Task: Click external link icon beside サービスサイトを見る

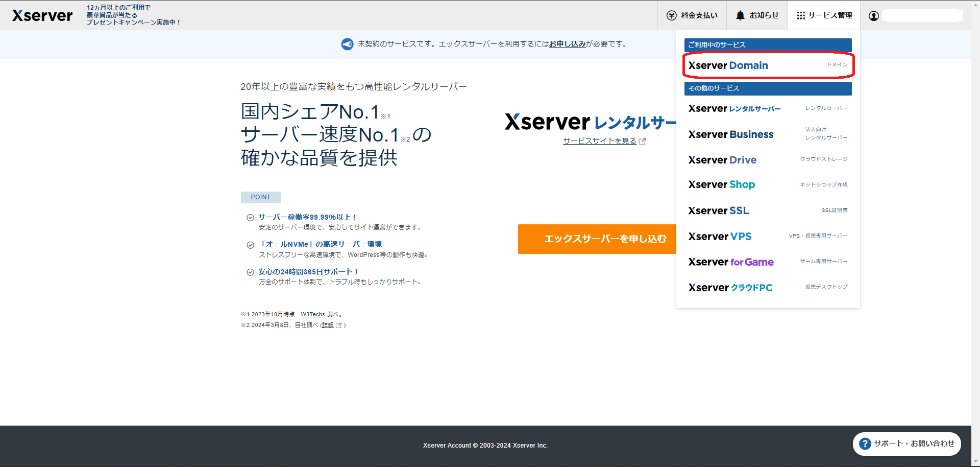Action: point(643,142)
